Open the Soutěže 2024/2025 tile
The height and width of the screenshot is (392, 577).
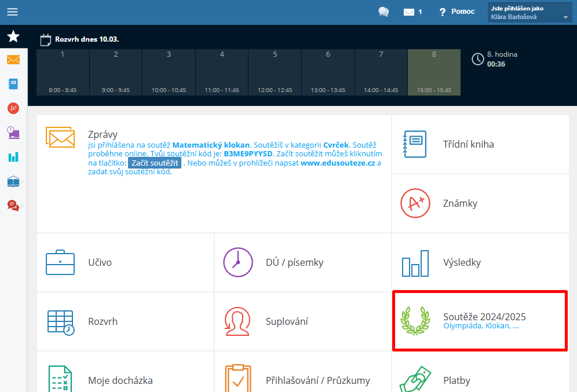pos(480,321)
